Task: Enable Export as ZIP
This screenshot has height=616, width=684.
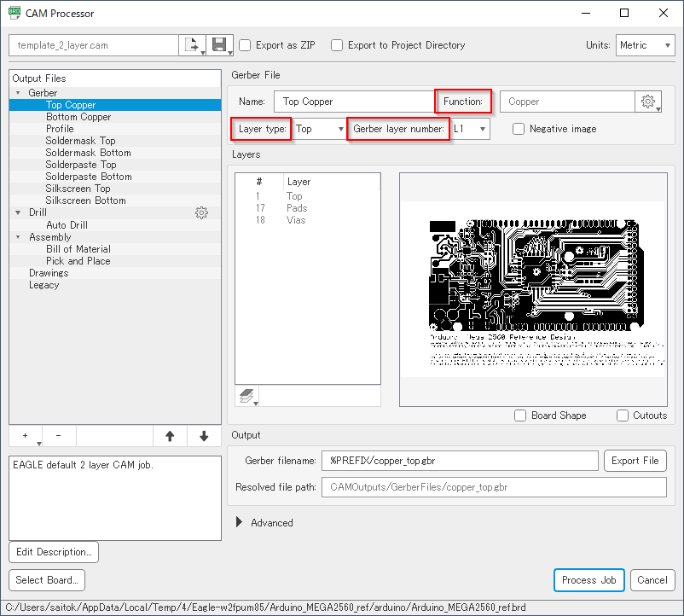Action: click(246, 45)
